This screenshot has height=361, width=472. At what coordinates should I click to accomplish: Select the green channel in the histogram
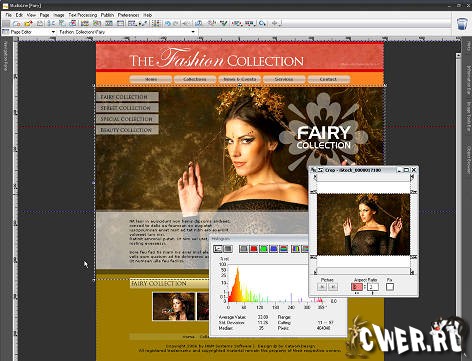click(263, 249)
